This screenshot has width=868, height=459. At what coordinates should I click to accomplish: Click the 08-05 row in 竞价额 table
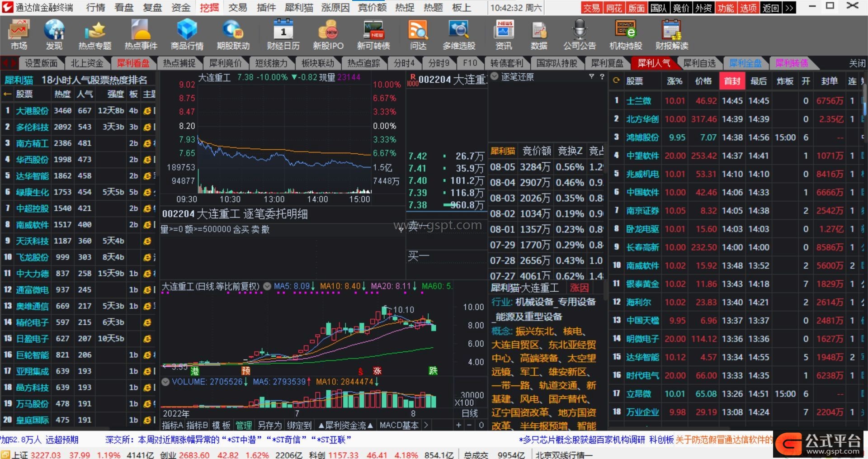[547, 167]
